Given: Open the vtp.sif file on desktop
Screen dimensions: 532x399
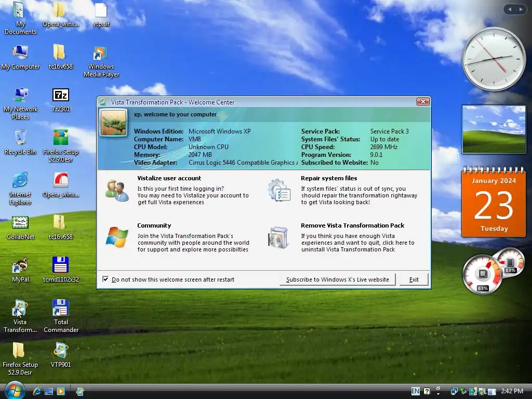Looking at the screenshot, I should point(101,15).
